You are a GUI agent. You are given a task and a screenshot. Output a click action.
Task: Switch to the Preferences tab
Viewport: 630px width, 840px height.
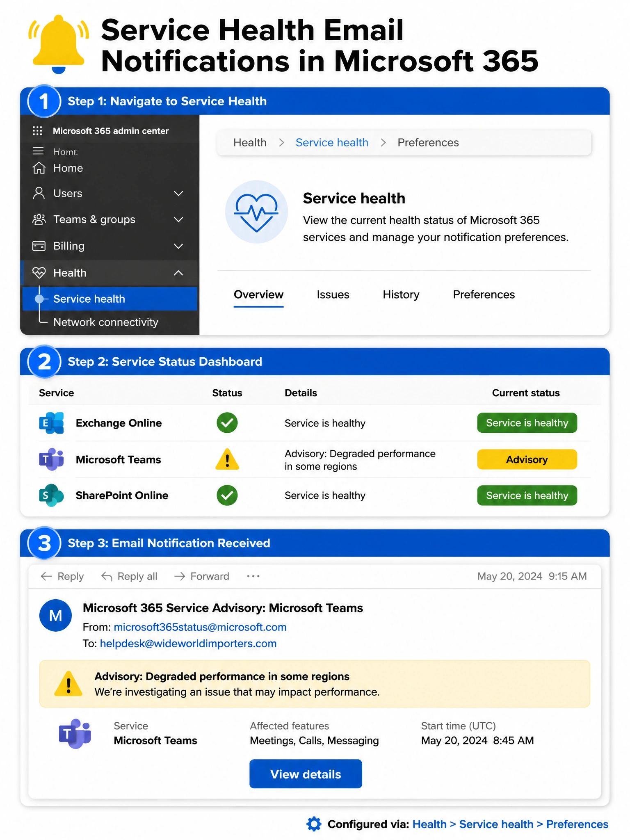click(484, 294)
